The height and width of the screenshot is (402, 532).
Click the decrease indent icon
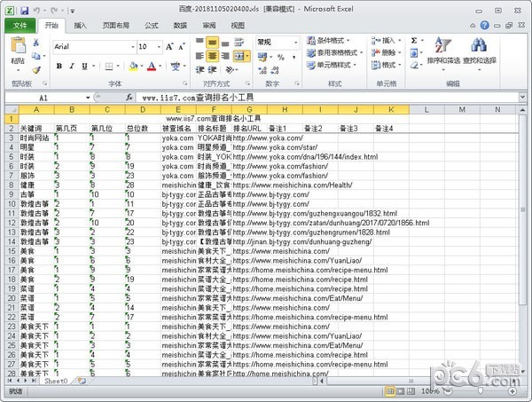tap(199, 69)
